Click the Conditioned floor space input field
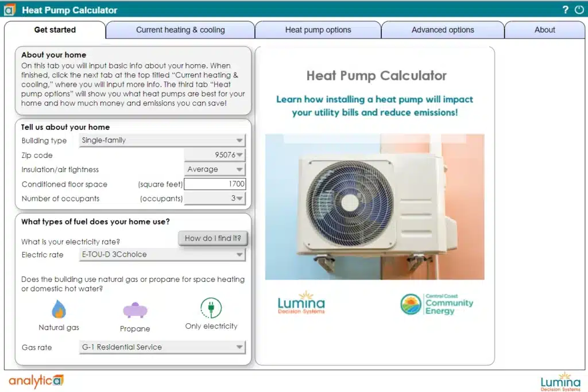Screen dimensions: 588x392 click(215, 184)
